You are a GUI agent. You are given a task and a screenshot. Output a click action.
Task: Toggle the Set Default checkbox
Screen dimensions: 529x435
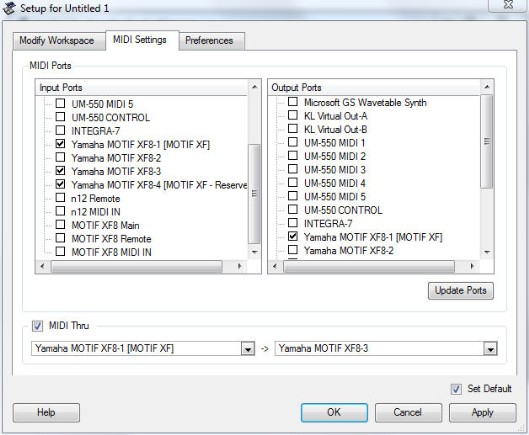tap(456, 389)
